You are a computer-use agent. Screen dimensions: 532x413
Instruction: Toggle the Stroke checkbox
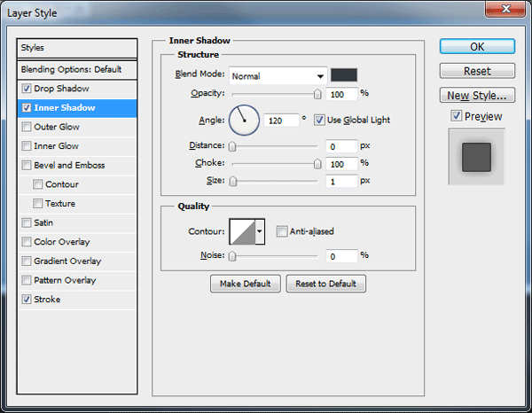pyautogui.click(x=27, y=300)
